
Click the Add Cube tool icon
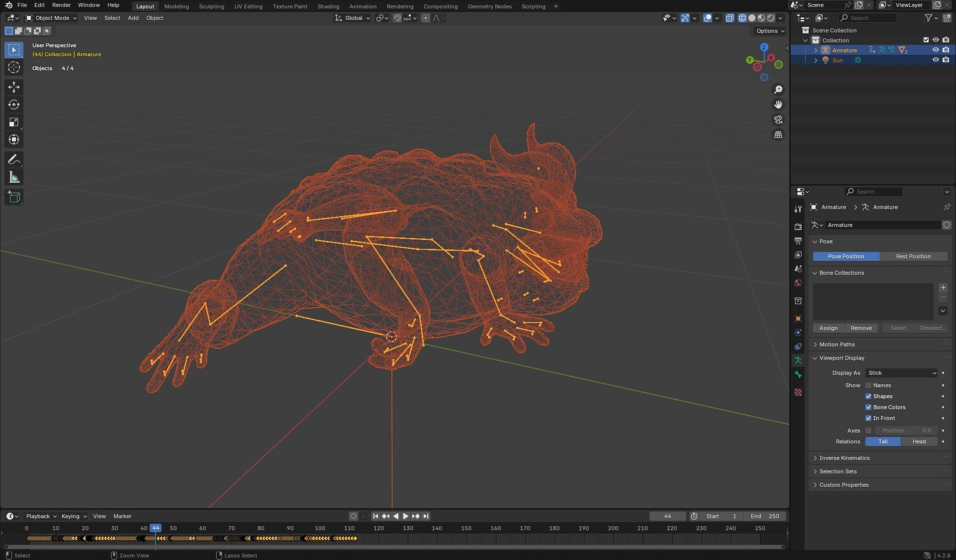coord(13,197)
